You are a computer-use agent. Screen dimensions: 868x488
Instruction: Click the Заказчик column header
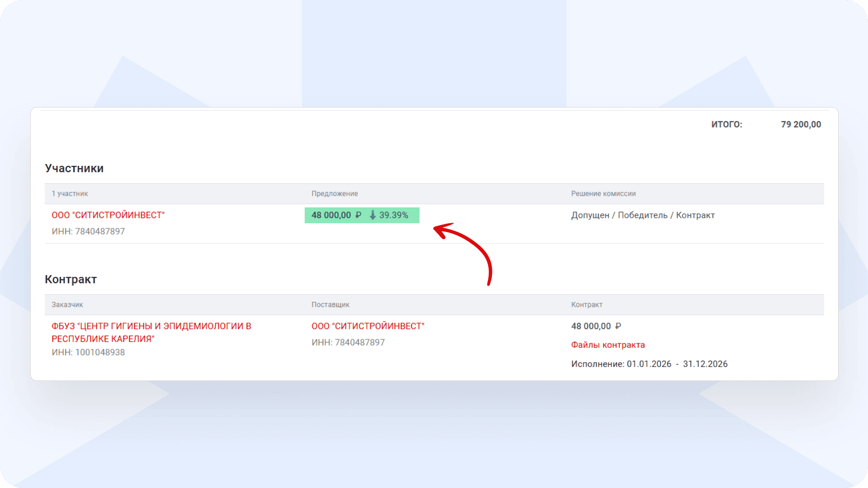(x=67, y=305)
